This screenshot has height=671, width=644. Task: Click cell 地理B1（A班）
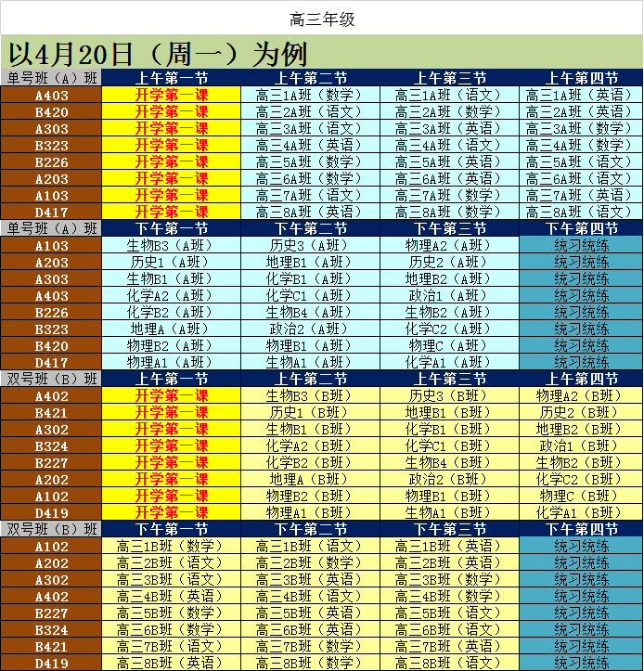[311, 262]
